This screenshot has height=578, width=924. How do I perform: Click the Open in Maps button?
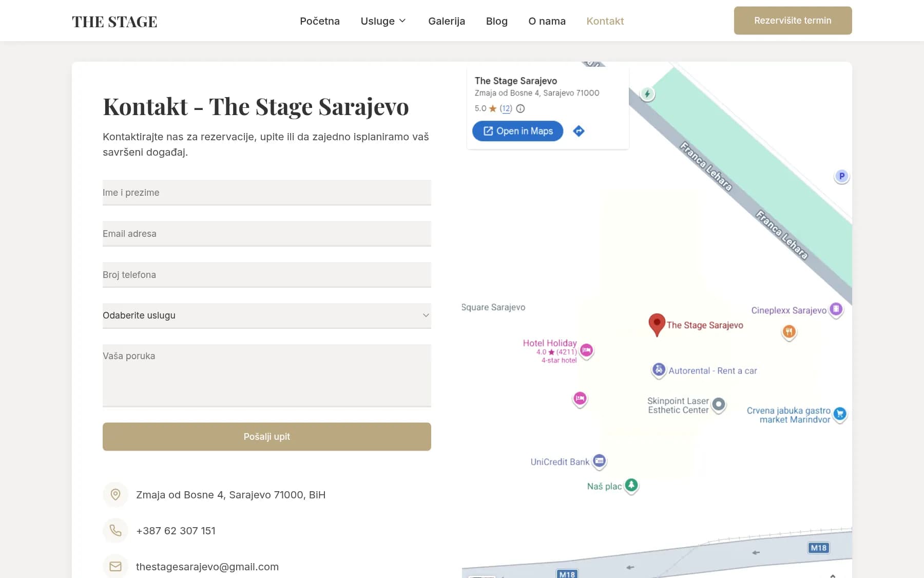pyautogui.click(x=517, y=131)
